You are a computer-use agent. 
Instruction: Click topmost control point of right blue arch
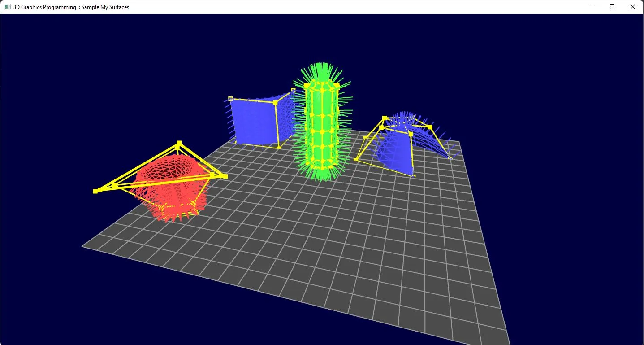pos(384,118)
